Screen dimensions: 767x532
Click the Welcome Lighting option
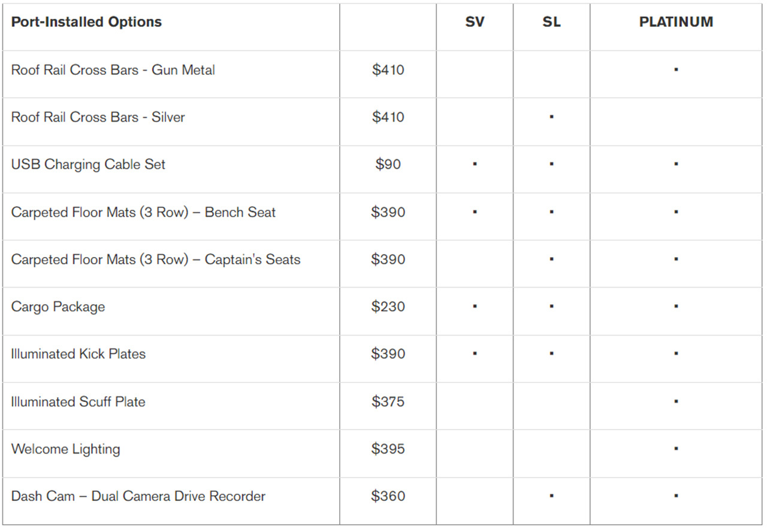(x=65, y=449)
